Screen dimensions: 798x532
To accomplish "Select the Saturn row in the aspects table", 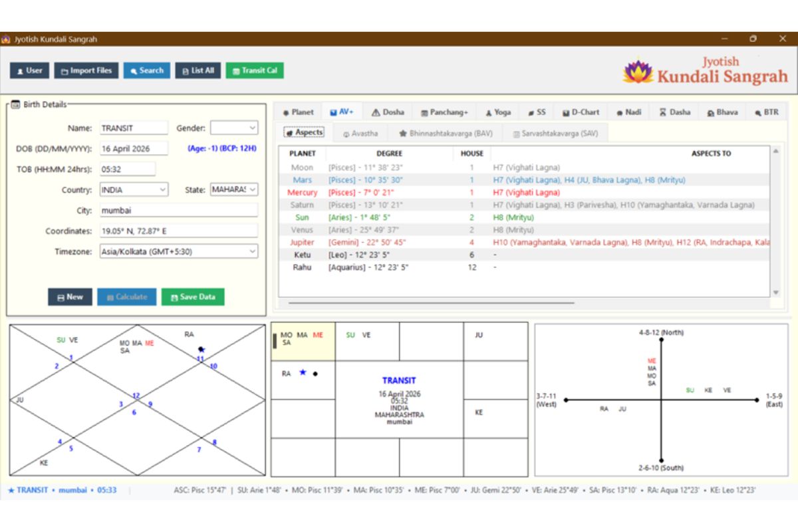I will click(525, 205).
